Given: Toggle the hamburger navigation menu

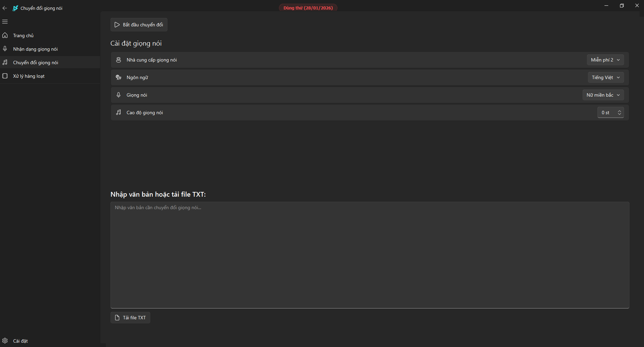Looking at the screenshot, I should click(5, 22).
